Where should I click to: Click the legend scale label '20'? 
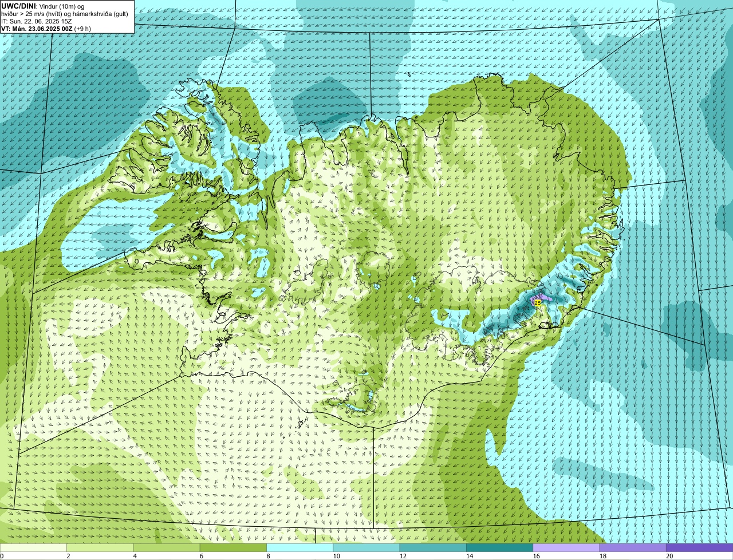[x=669, y=556]
